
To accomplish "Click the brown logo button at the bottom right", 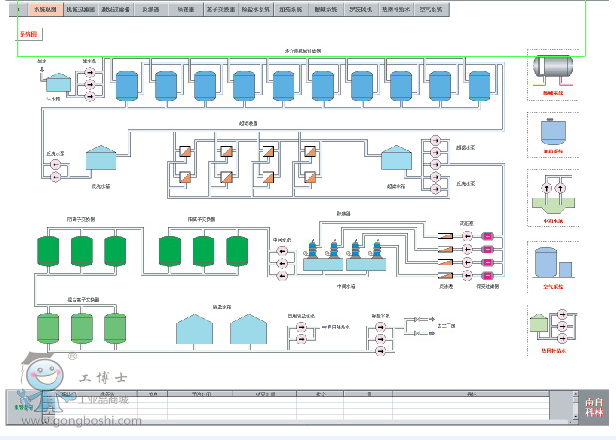I will (x=594, y=406).
